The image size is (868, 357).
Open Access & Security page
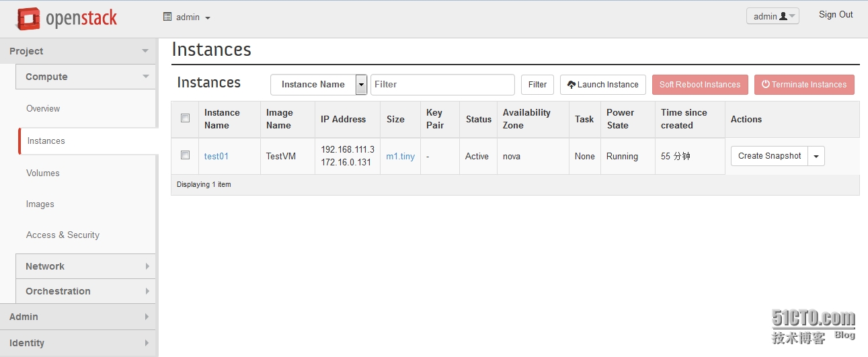click(x=63, y=235)
